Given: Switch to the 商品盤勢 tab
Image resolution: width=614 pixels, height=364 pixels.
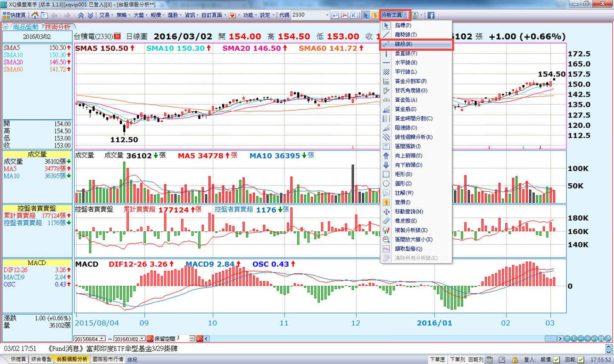Looking at the screenshot, I should [25, 27].
